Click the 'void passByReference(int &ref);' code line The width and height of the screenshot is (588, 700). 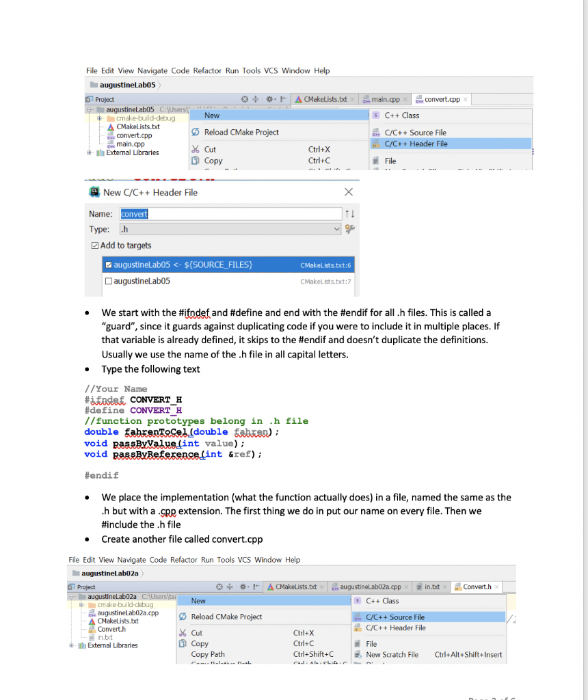[x=173, y=454]
